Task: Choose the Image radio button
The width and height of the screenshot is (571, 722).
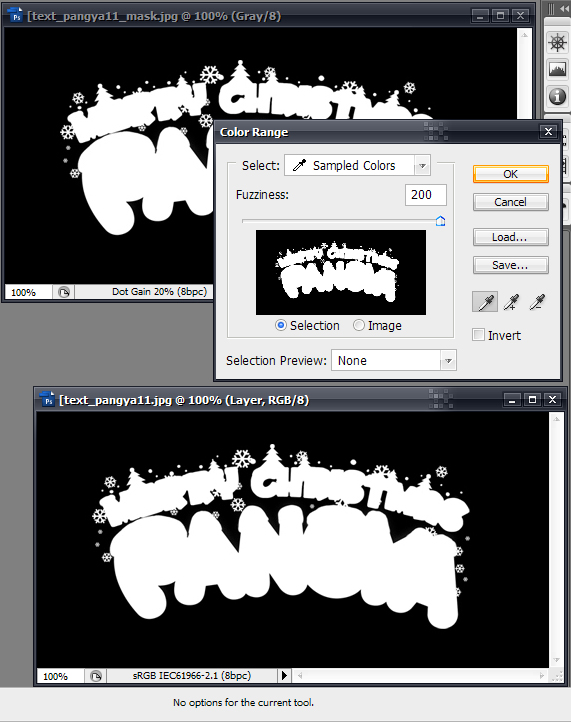Action: tap(359, 325)
